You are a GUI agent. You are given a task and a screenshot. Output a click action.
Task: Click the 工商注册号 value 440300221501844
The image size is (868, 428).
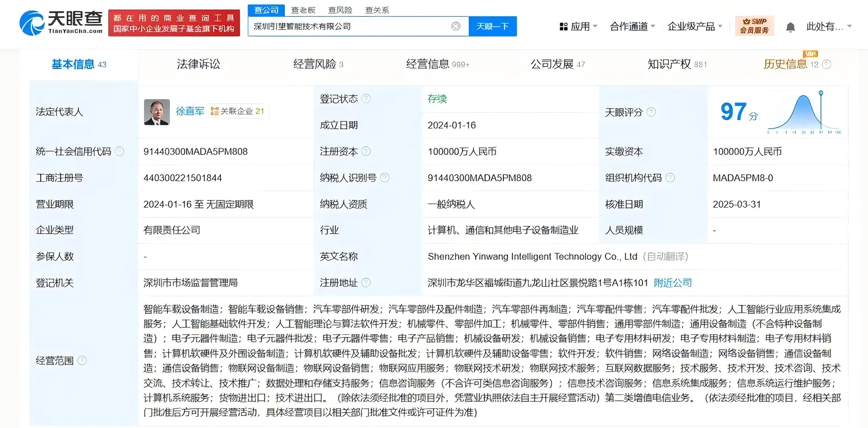(x=183, y=178)
